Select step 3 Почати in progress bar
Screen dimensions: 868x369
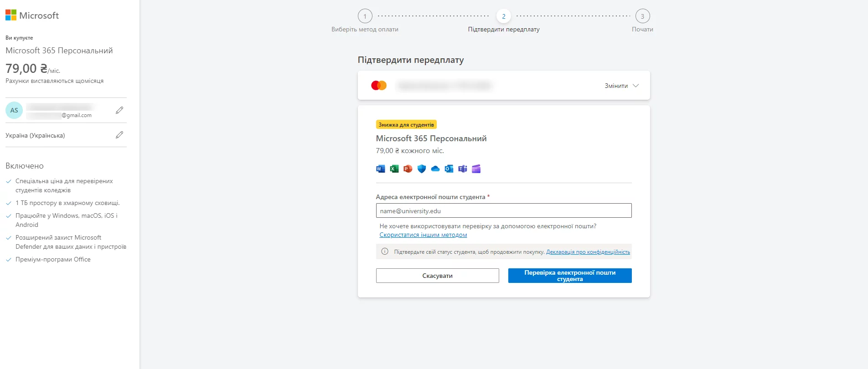[x=642, y=16]
